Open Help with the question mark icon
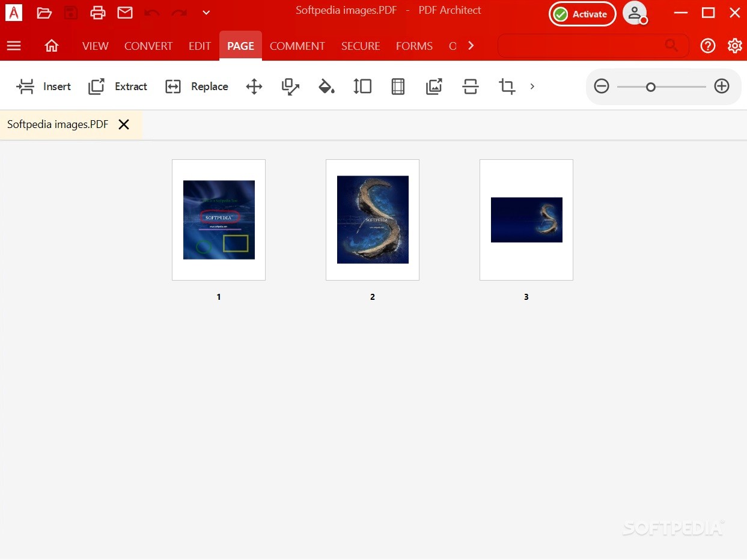This screenshot has height=560, width=747. coord(708,46)
